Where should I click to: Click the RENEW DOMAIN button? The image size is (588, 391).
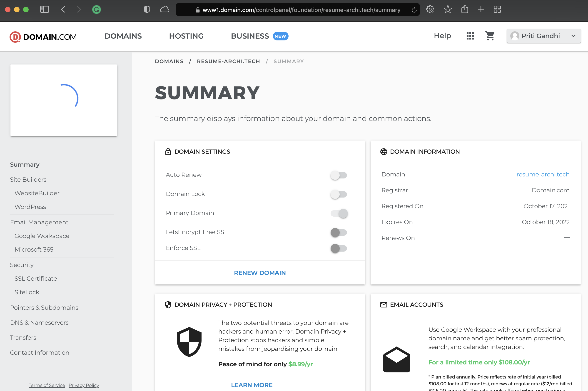pyautogui.click(x=260, y=273)
